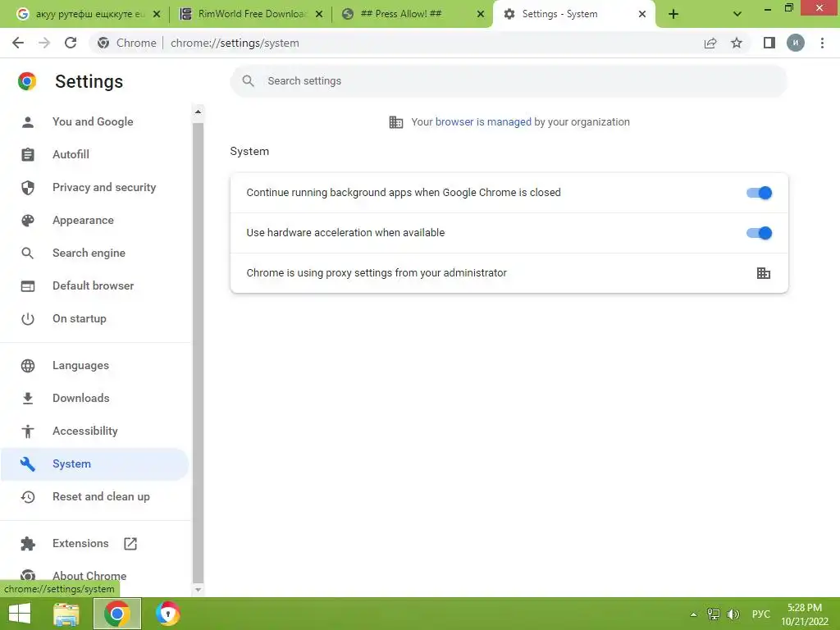Open the volume speaker tray icon
This screenshot has height=630, width=840.
tap(733, 614)
